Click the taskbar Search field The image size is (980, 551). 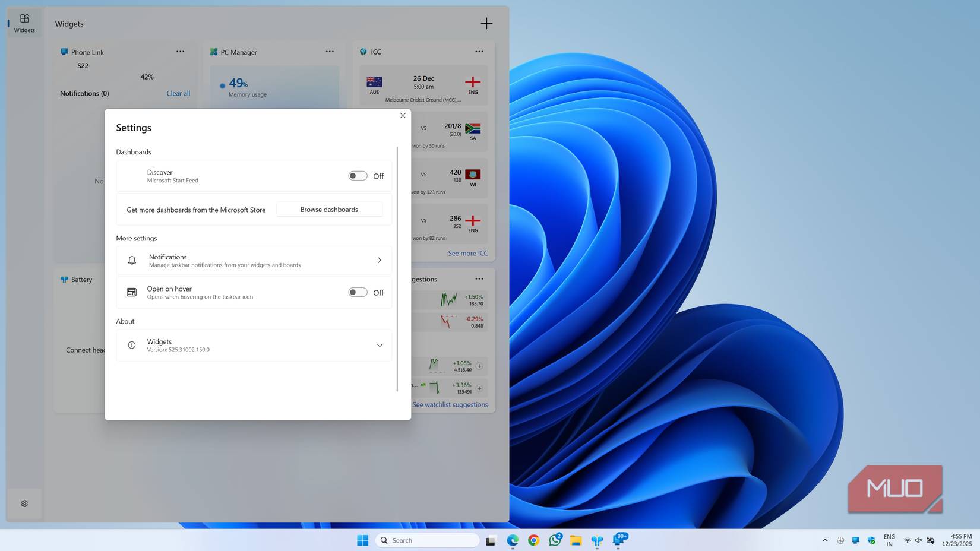pyautogui.click(x=428, y=540)
